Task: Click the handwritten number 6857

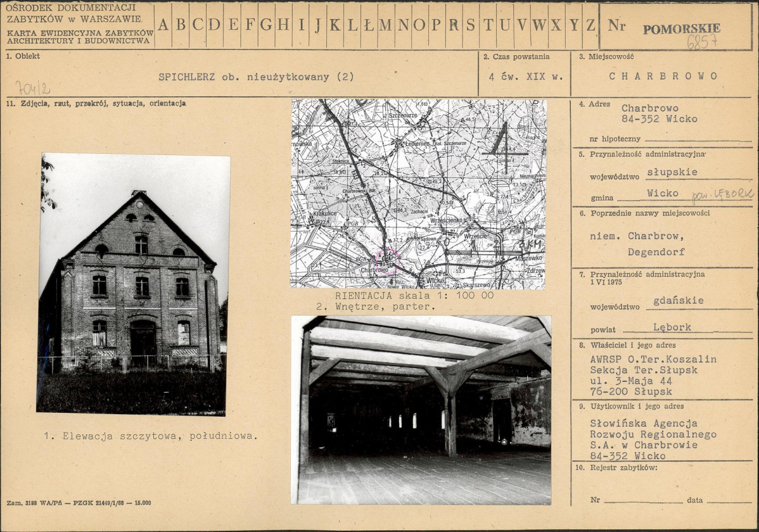Action: (702, 42)
